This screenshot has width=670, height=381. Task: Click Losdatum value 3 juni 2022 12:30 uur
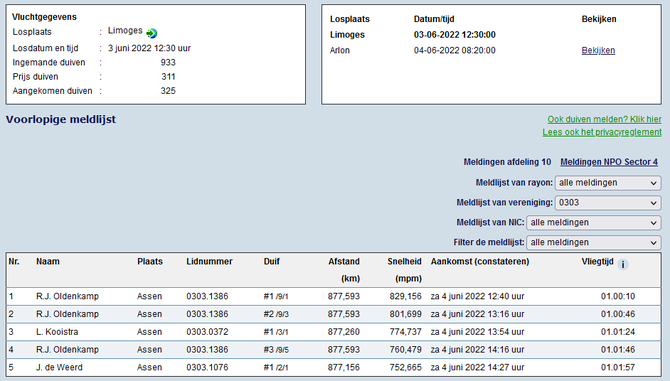pos(149,48)
